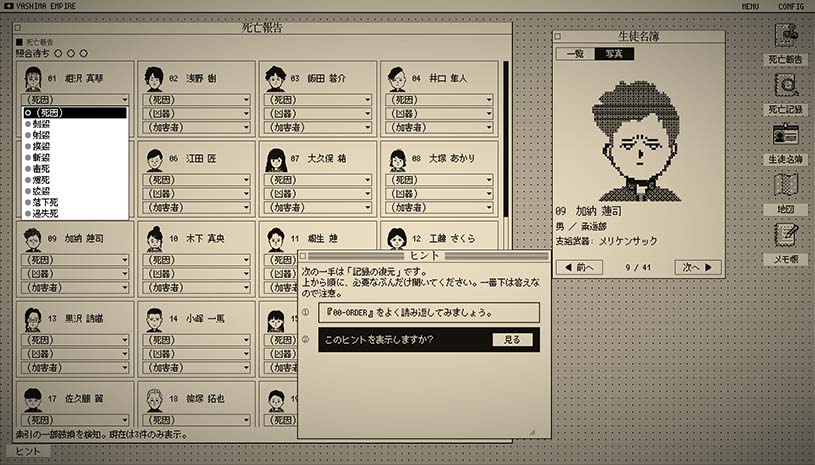Open student 13's 加害者 dropdown
The image size is (815, 465).
pyautogui.click(x=75, y=368)
